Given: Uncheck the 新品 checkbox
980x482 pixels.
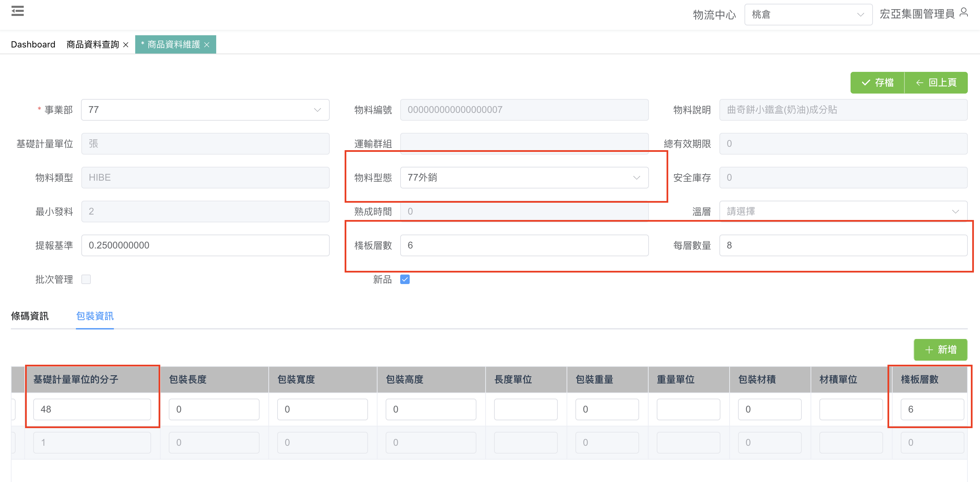Looking at the screenshot, I should [x=405, y=280].
